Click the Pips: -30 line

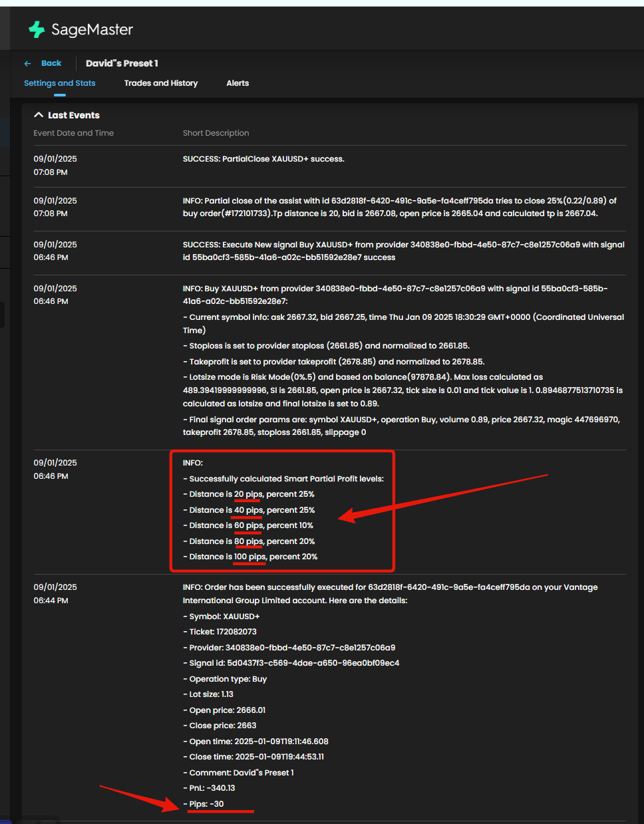tap(204, 804)
